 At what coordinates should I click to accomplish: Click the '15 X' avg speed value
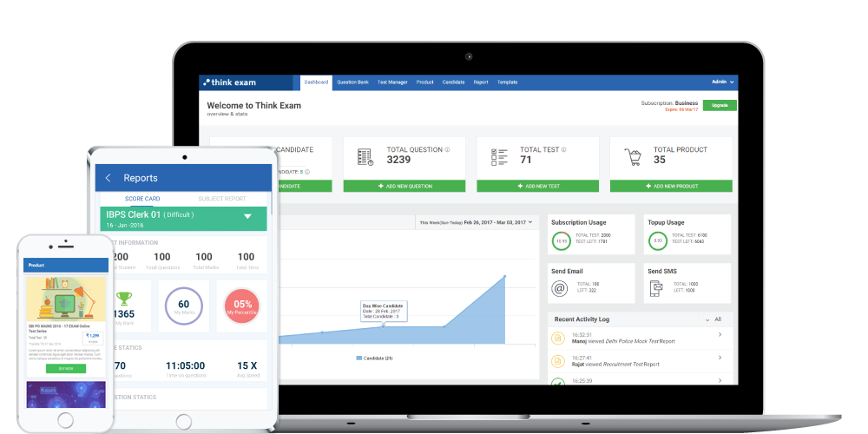(247, 365)
